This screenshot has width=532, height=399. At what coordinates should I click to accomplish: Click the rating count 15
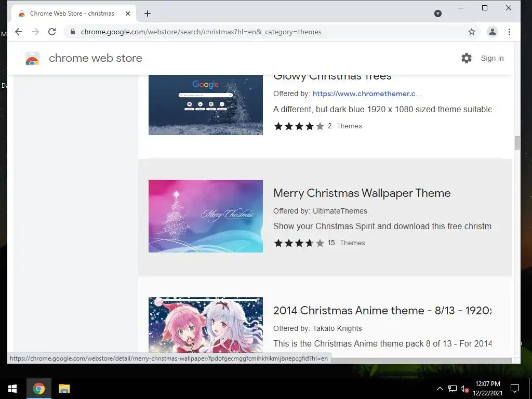(x=331, y=243)
